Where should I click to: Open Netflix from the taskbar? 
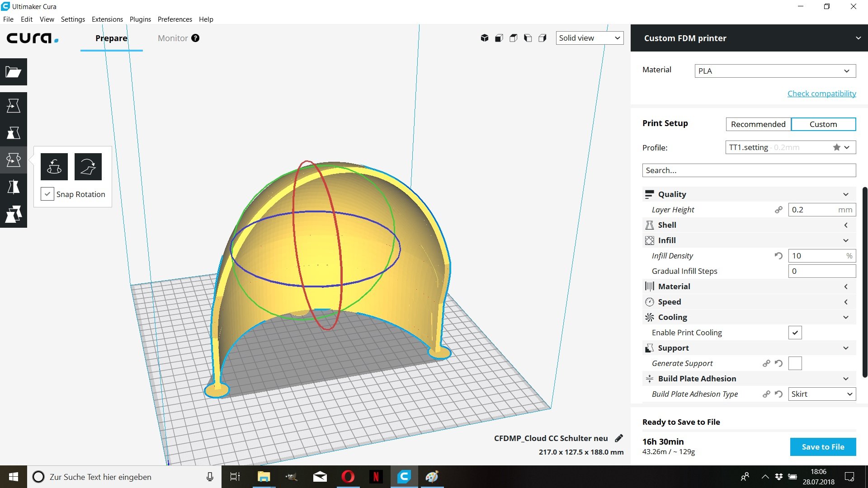click(x=376, y=477)
